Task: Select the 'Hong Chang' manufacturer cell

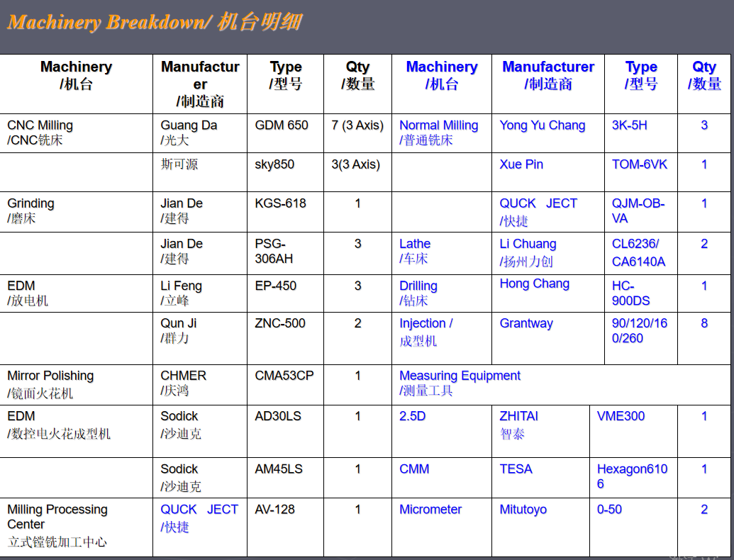Action: pos(548,293)
